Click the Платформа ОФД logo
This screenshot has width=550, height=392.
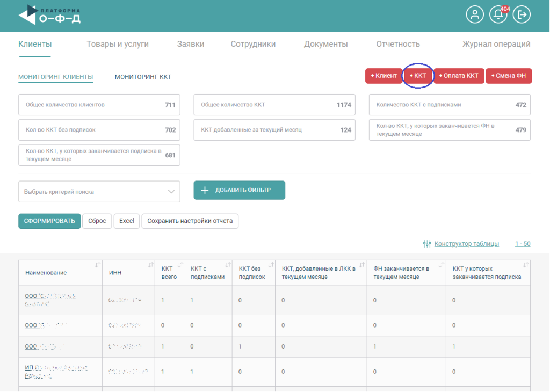[x=50, y=16]
